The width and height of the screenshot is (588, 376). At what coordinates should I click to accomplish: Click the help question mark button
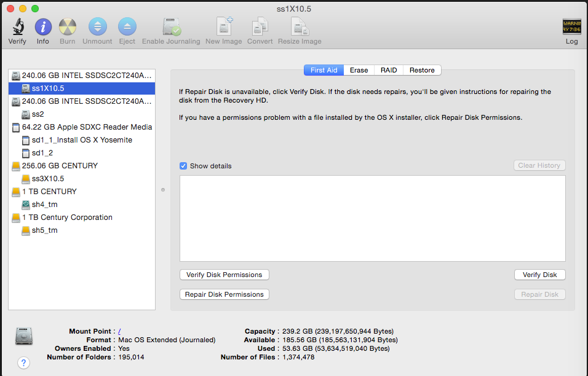[24, 362]
